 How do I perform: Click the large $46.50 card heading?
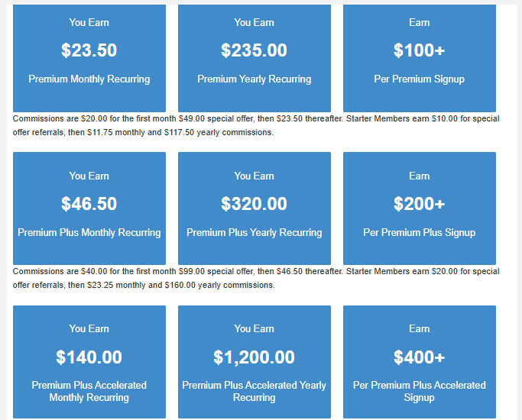point(89,204)
